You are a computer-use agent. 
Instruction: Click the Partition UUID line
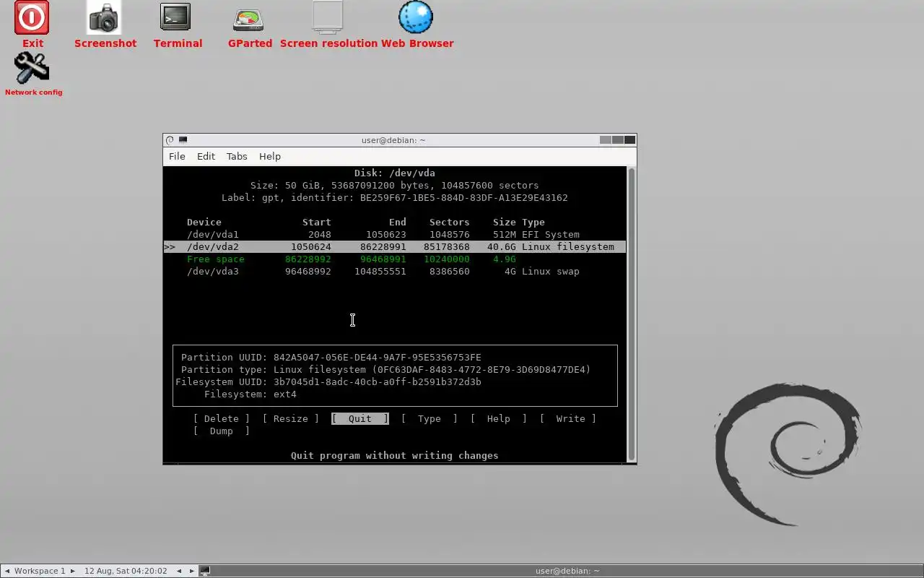(x=331, y=358)
